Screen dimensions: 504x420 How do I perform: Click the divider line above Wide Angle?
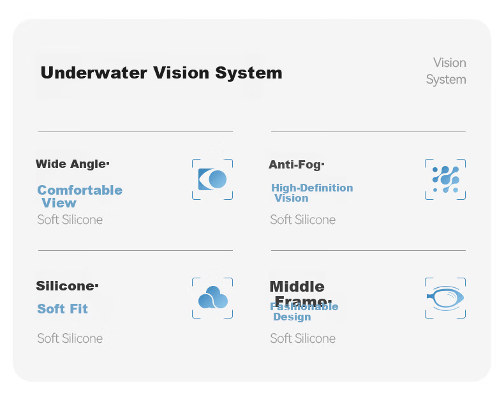135,131
